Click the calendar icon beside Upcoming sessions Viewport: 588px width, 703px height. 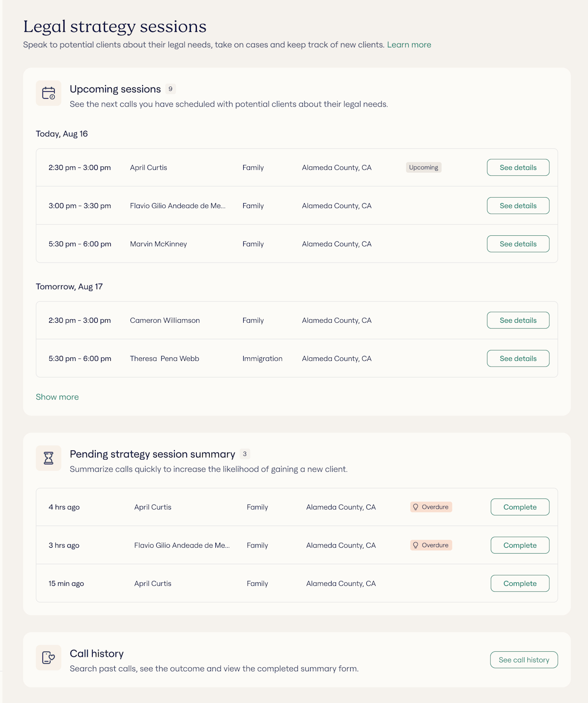tap(48, 93)
